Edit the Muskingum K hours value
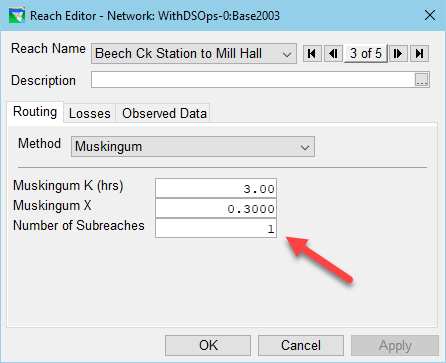This screenshot has height=363, width=446. point(216,188)
